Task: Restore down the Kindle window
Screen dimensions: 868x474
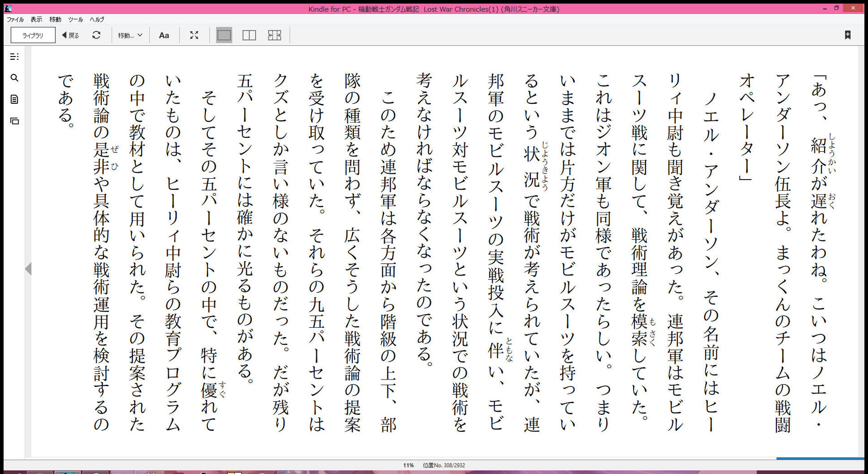Action: [837, 8]
